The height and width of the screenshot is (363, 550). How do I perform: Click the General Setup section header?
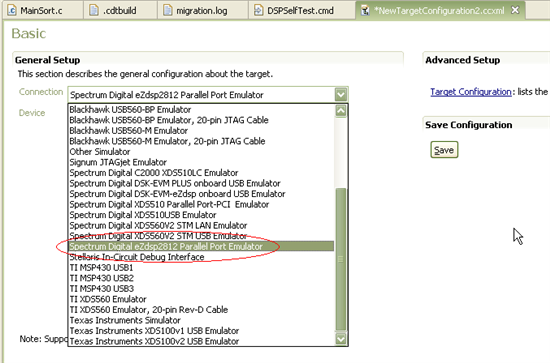(47, 60)
